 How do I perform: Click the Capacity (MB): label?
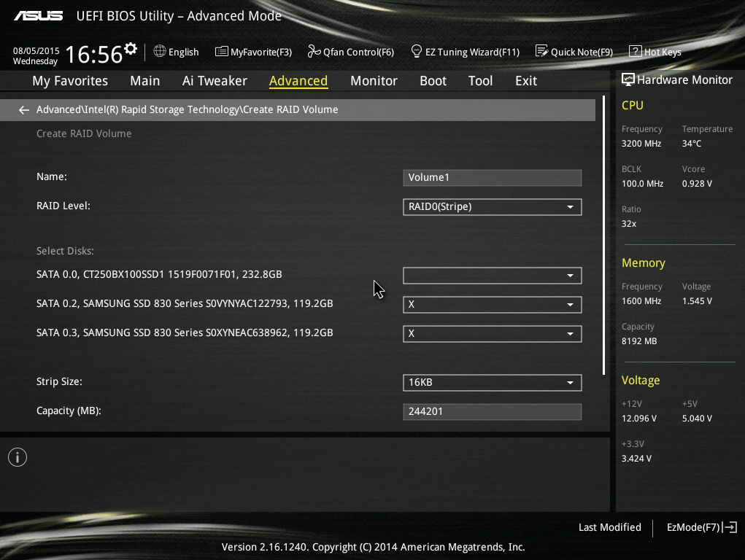(69, 411)
